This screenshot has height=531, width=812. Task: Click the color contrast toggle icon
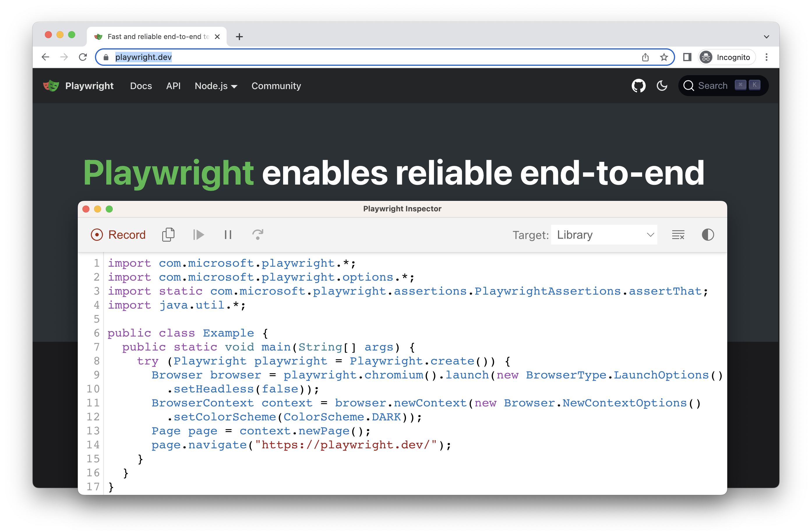coord(708,234)
